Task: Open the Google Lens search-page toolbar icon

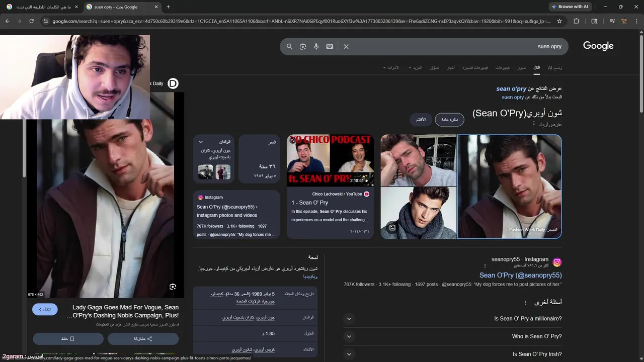Action: pyautogui.click(x=594, y=21)
